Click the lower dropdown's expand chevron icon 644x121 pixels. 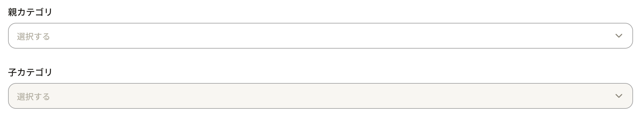click(x=619, y=96)
